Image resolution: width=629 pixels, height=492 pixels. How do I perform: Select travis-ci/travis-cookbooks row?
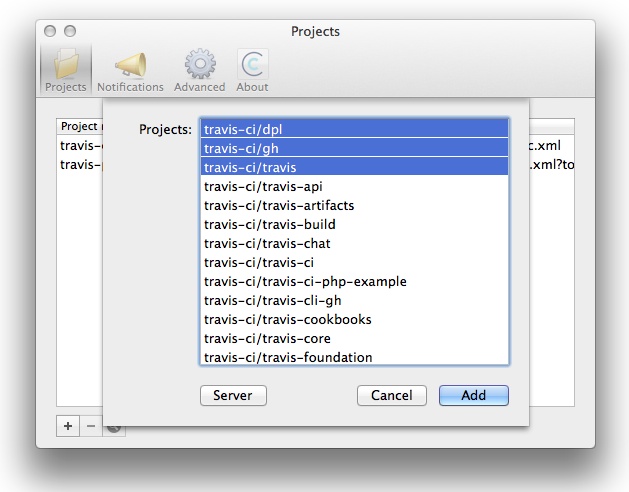point(355,319)
